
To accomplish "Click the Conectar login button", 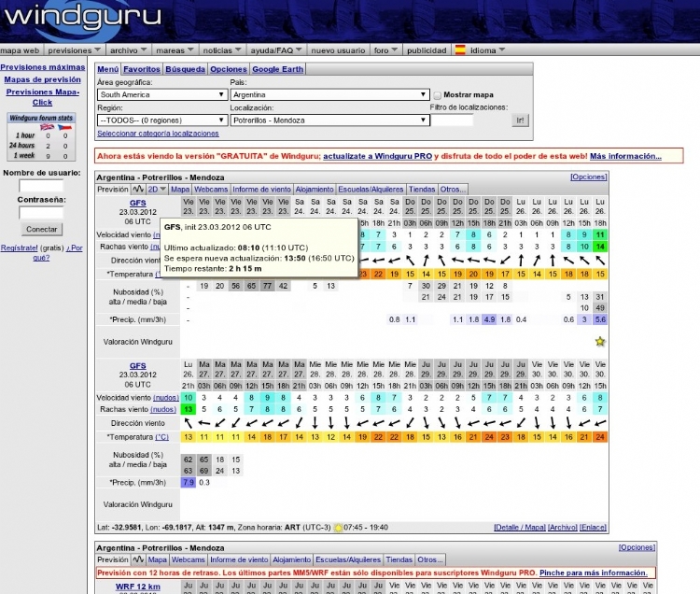I will [41, 229].
